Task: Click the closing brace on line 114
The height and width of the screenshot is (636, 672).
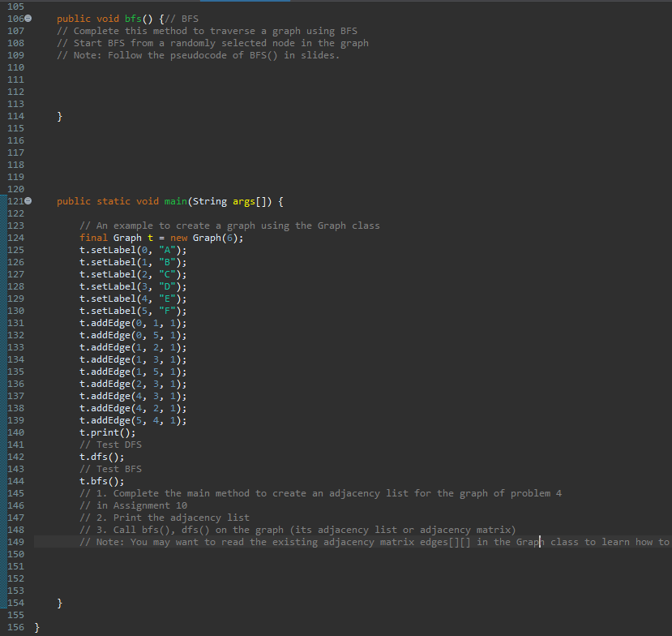Action: 58,115
